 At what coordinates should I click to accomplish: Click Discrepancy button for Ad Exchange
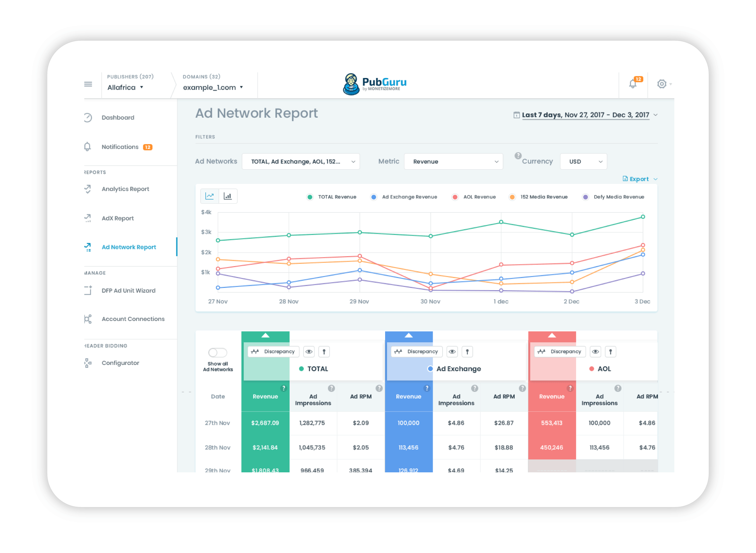pos(417,352)
